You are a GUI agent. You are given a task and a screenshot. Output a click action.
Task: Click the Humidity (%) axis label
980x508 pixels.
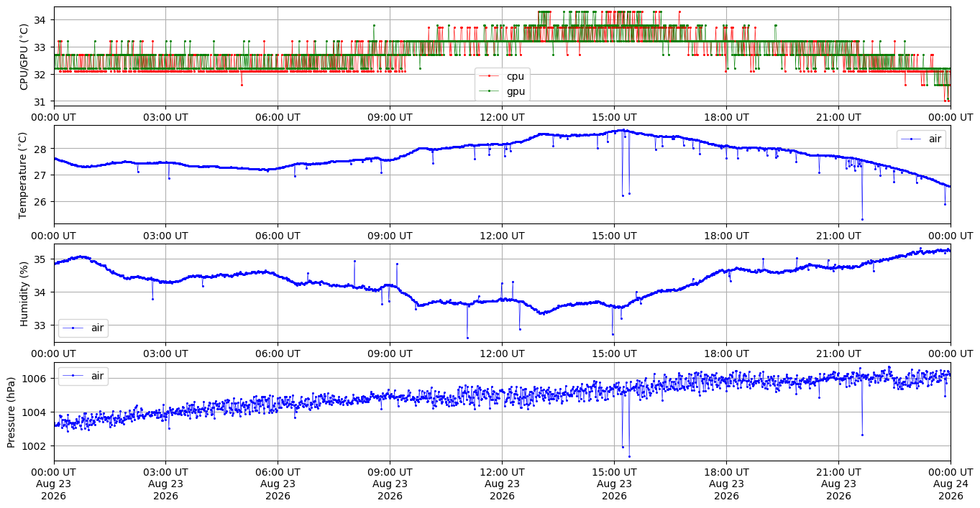24,293
